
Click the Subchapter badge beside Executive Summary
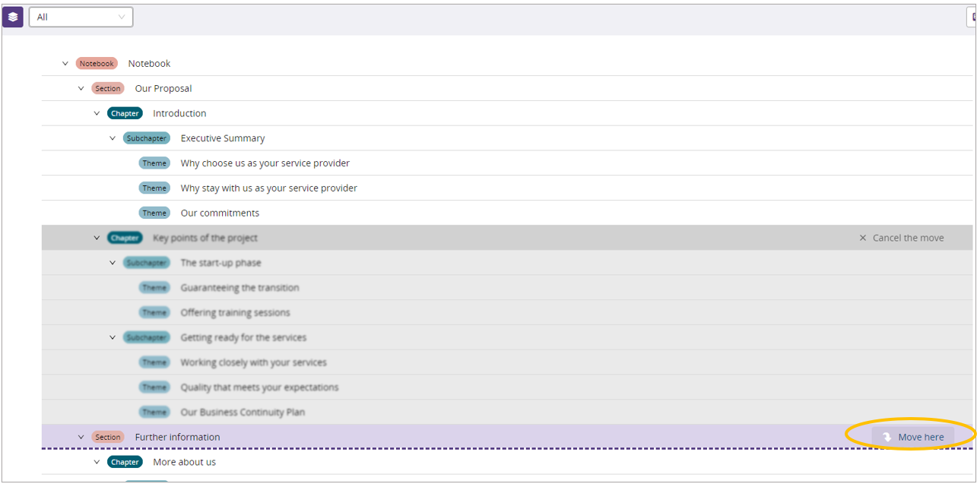(x=146, y=138)
